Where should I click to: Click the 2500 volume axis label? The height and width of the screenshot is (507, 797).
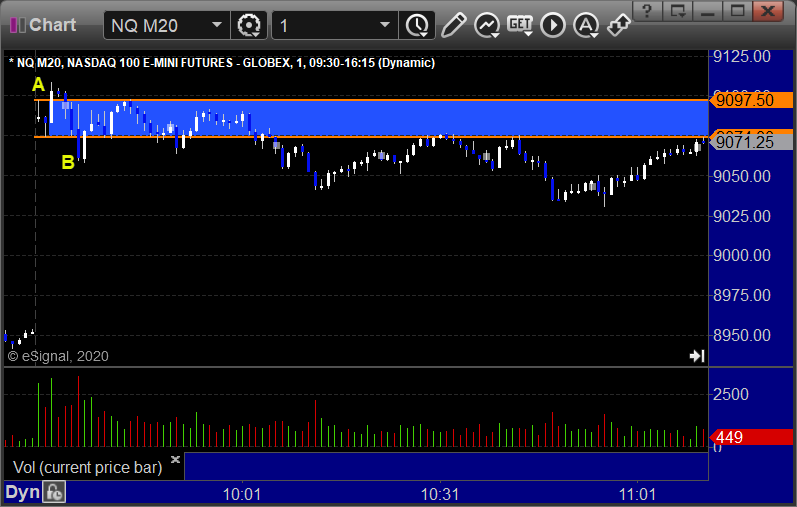tap(730, 394)
